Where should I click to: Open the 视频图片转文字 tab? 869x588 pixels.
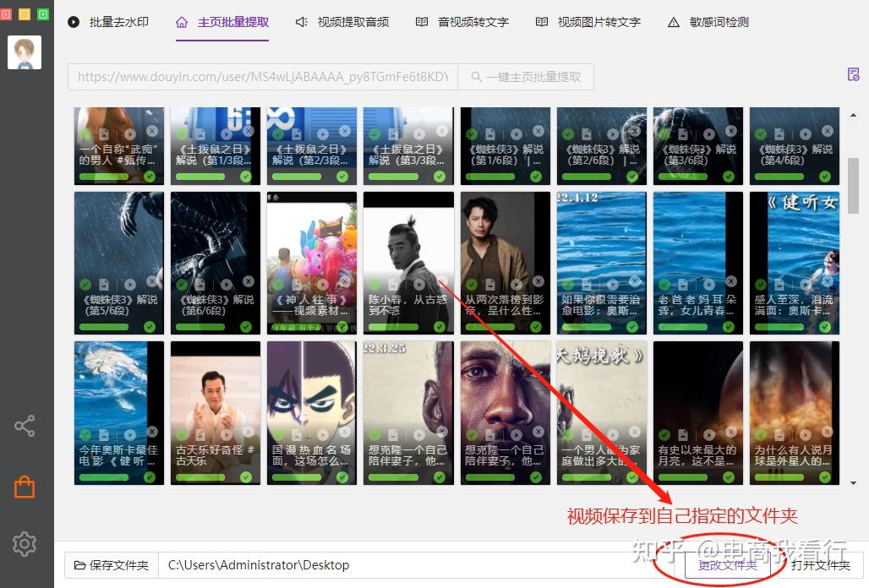point(588,22)
